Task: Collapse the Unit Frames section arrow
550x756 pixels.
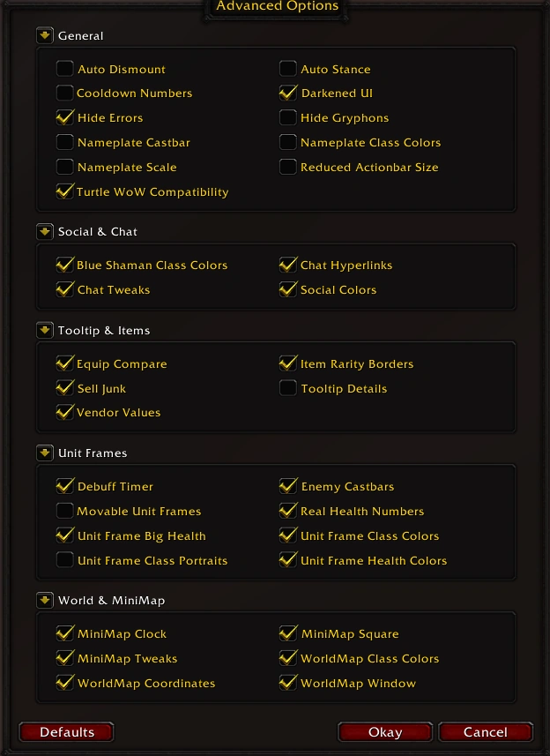Action: (x=45, y=453)
